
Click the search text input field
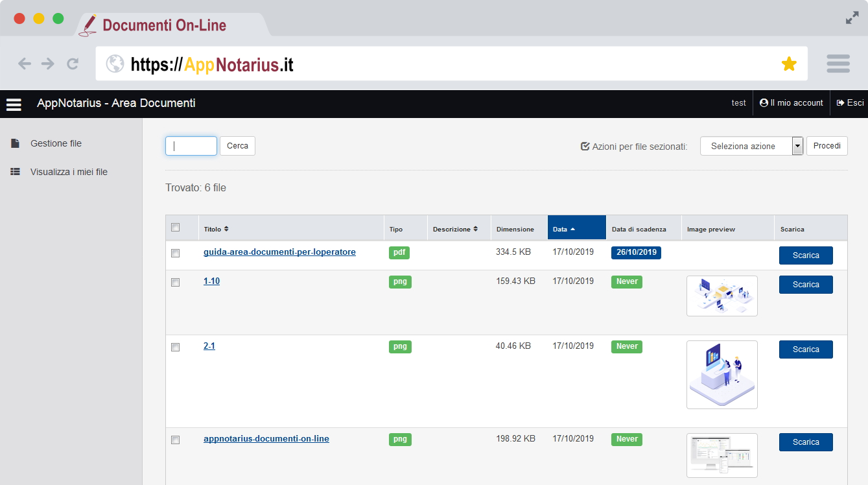[x=191, y=146]
